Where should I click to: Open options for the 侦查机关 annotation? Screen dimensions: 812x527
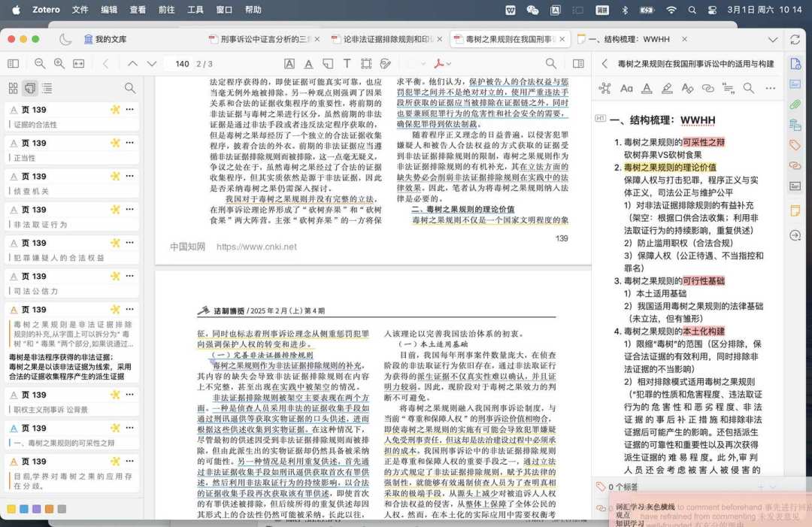tap(130, 176)
